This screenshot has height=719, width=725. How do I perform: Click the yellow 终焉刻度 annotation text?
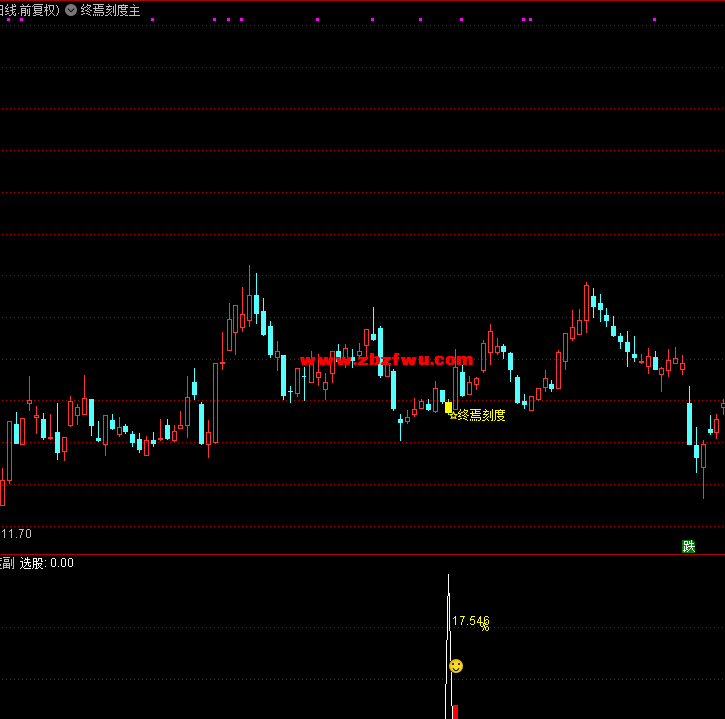click(481, 415)
